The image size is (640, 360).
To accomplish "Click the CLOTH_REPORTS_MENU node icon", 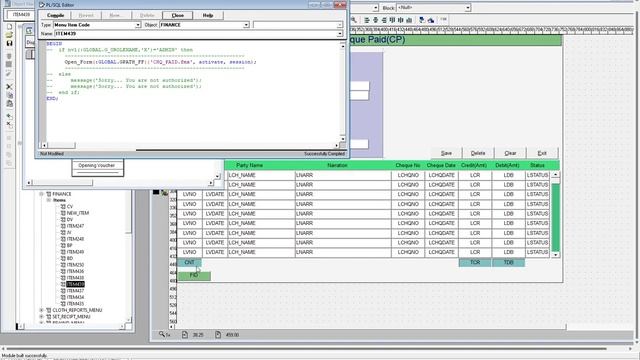I will click(49, 310).
